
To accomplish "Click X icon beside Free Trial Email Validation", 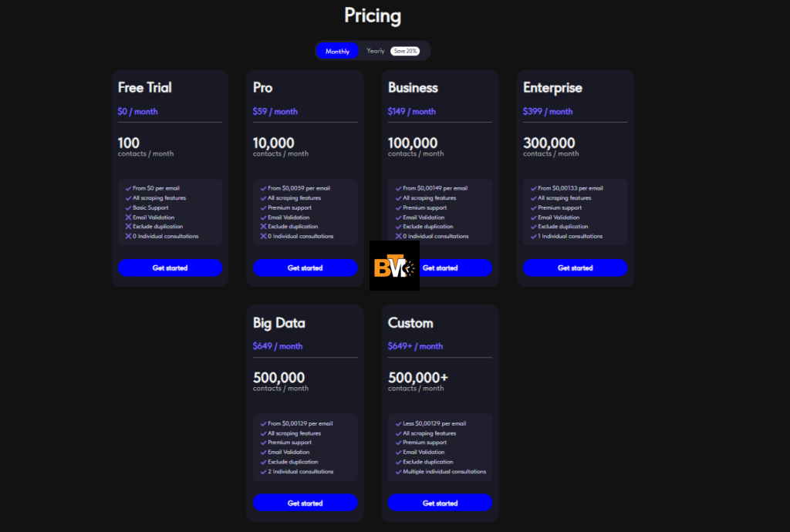I will click(128, 217).
